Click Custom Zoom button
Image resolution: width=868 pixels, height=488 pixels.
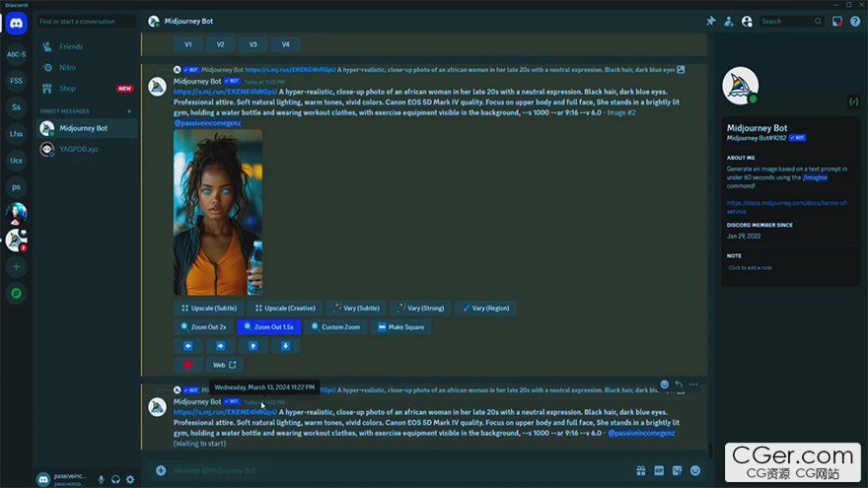tap(336, 327)
